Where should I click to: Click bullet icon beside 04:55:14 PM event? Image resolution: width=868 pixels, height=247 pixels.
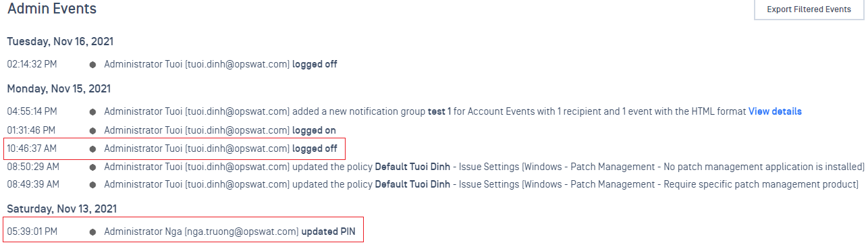tap(92, 111)
